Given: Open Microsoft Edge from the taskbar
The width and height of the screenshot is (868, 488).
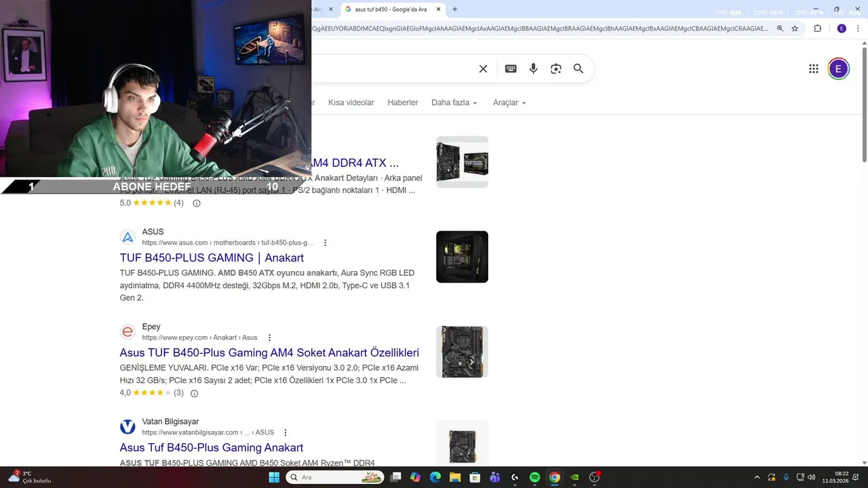Looking at the screenshot, I should point(435,477).
